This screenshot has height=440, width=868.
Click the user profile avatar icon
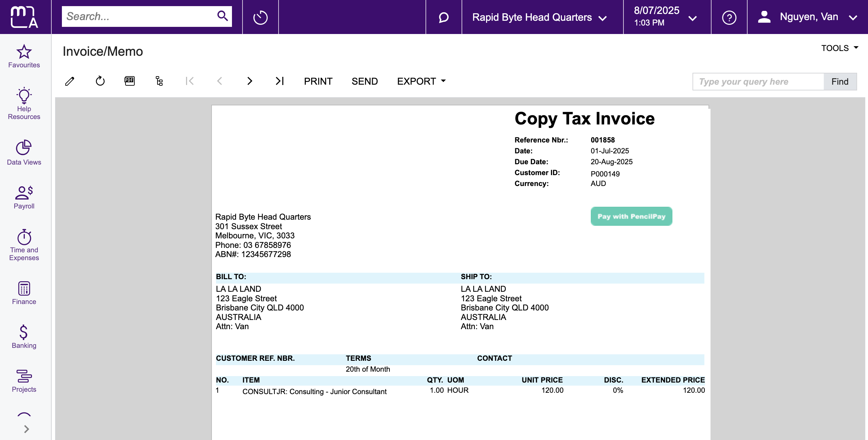coord(764,17)
